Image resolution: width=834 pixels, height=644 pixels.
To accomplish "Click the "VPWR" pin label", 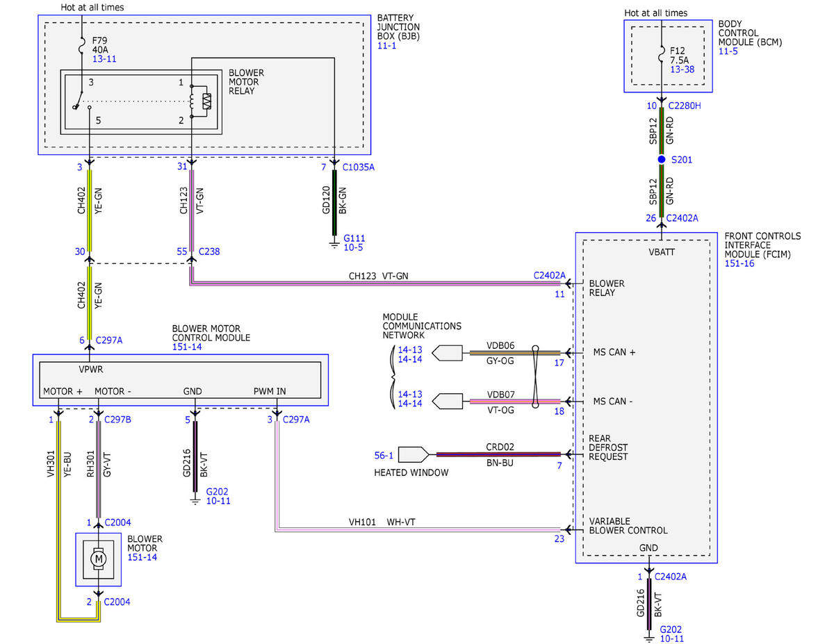I will coord(91,370).
